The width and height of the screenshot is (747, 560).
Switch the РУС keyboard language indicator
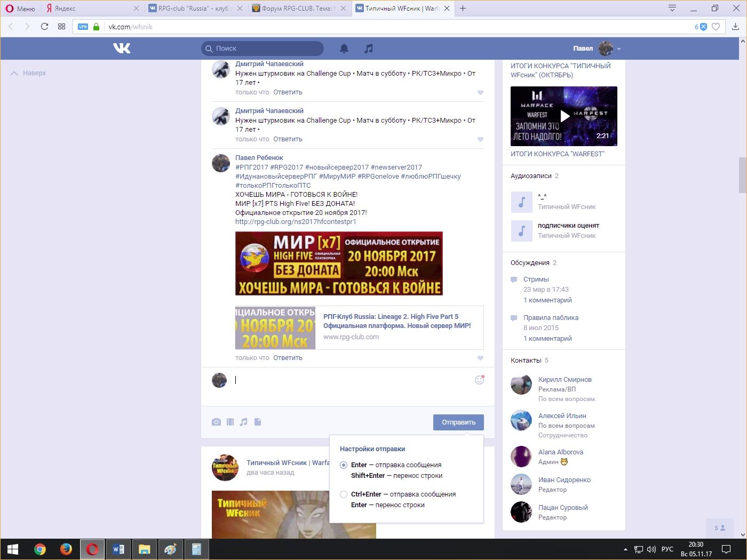pos(667,549)
